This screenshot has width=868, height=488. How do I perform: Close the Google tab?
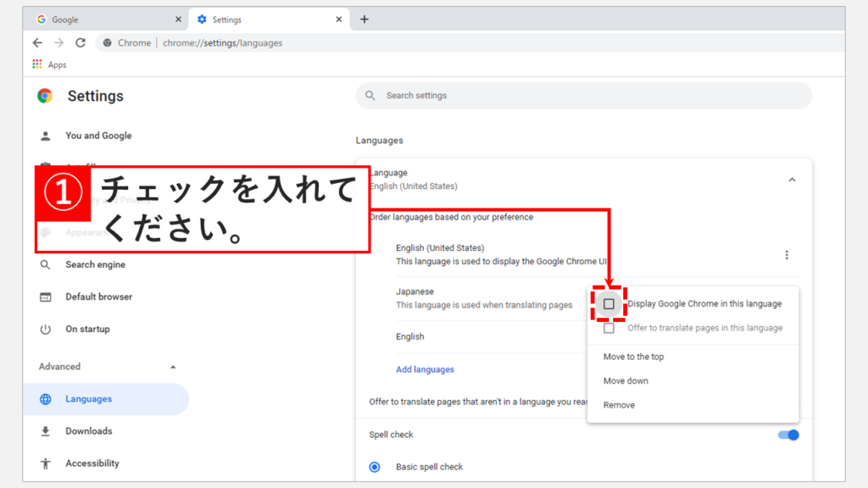tap(178, 19)
